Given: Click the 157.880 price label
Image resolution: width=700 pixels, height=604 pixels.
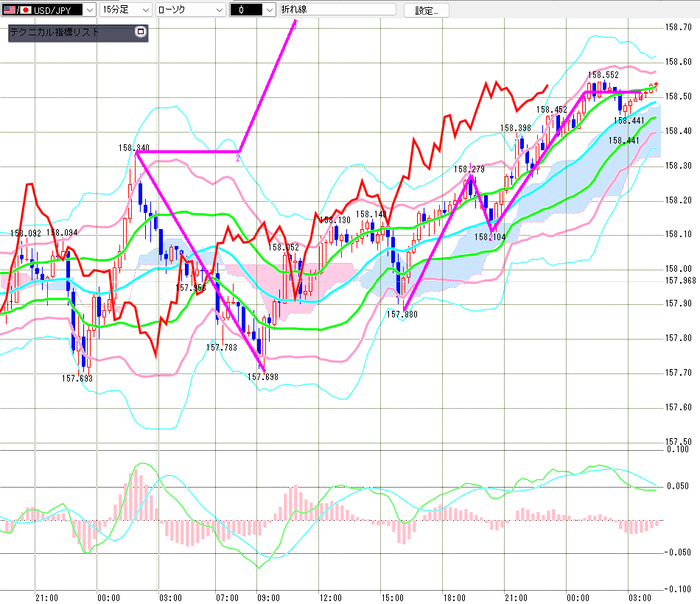Looking at the screenshot, I should 402,315.
